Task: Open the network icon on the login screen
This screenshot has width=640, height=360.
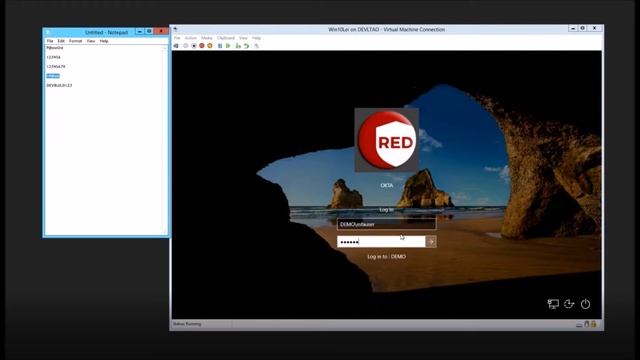Action: [x=553, y=304]
